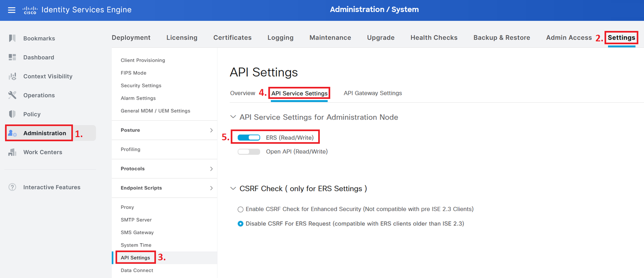The image size is (644, 278).
Task: Select Enable CSRF Check for Enhanced Security
Action: click(240, 209)
